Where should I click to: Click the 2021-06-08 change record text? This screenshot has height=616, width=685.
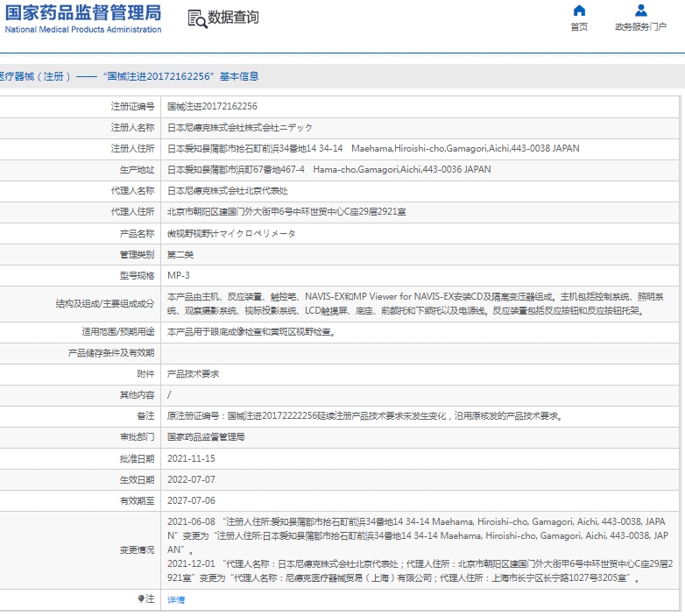(x=418, y=535)
